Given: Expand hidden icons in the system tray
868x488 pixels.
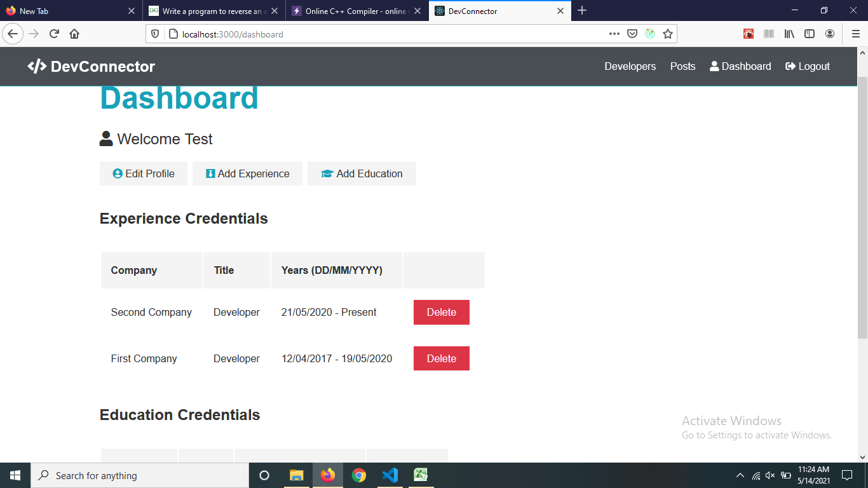Looking at the screenshot, I should point(739,475).
